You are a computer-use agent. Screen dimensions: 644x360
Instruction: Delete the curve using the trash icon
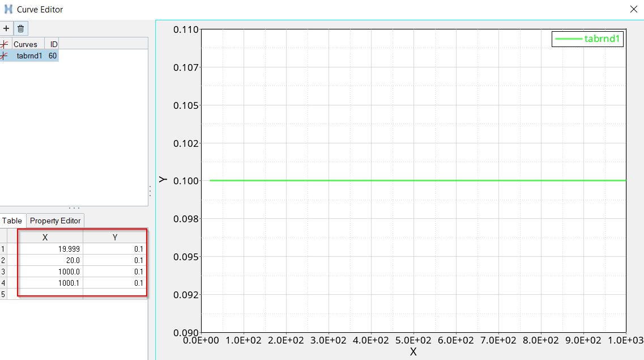(20, 28)
